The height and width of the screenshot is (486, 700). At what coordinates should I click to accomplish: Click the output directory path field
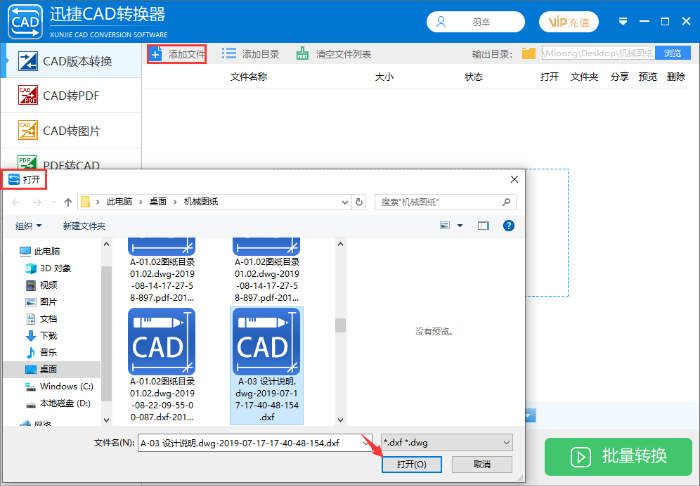click(x=598, y=54)
